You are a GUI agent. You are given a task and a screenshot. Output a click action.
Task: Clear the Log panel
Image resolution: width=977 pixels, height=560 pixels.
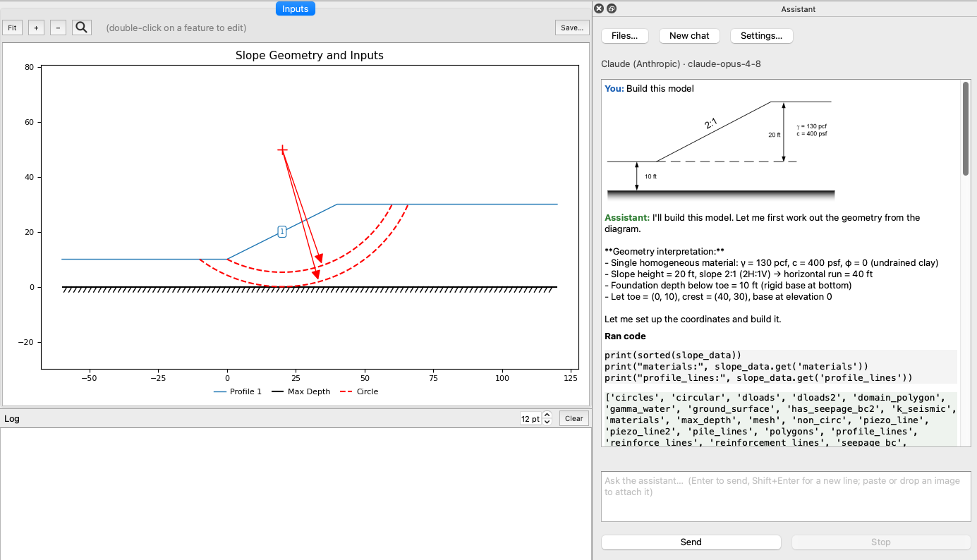574,418
